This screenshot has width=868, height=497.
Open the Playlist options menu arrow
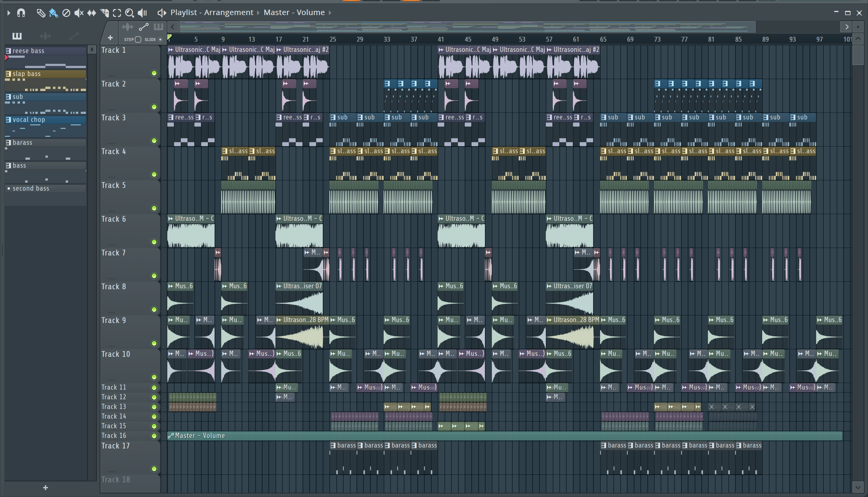pyautogui.click(x=8, y=13)
